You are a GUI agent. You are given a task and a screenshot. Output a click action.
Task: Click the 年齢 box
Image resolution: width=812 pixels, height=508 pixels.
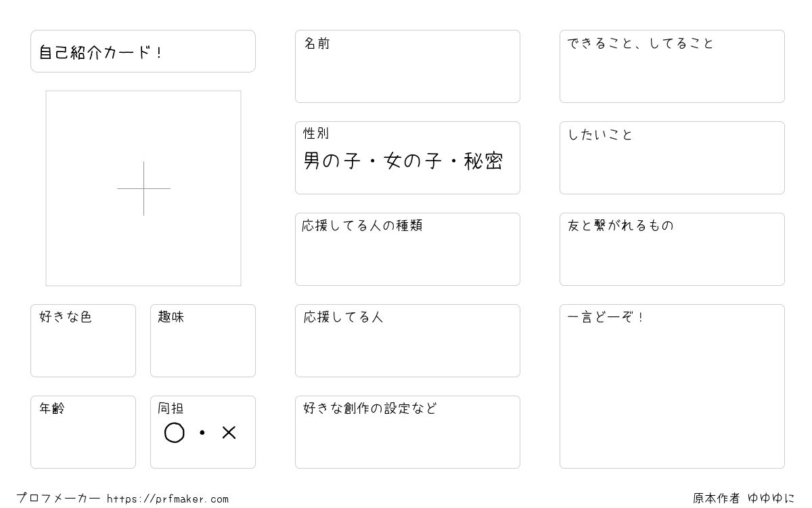(x=83, y=432)
